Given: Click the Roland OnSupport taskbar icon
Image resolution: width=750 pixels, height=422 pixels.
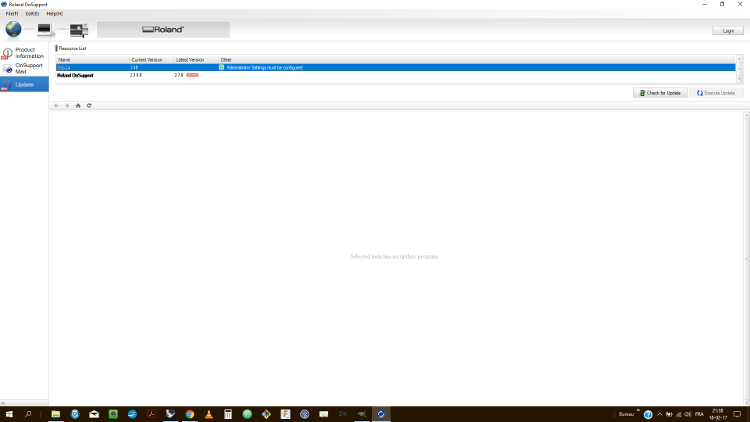Looking at the screenshot, I should click(x=381, y=414).
